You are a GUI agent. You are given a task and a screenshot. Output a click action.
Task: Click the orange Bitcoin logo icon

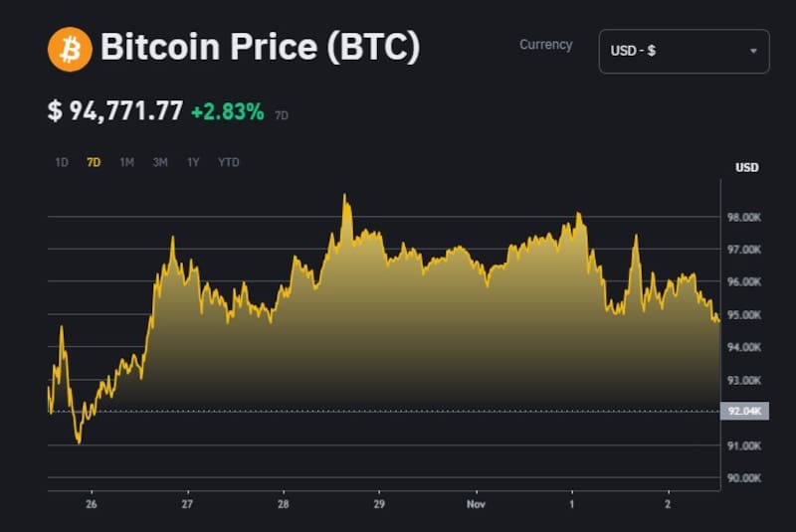pyautogui.click(x=70, y=49)
